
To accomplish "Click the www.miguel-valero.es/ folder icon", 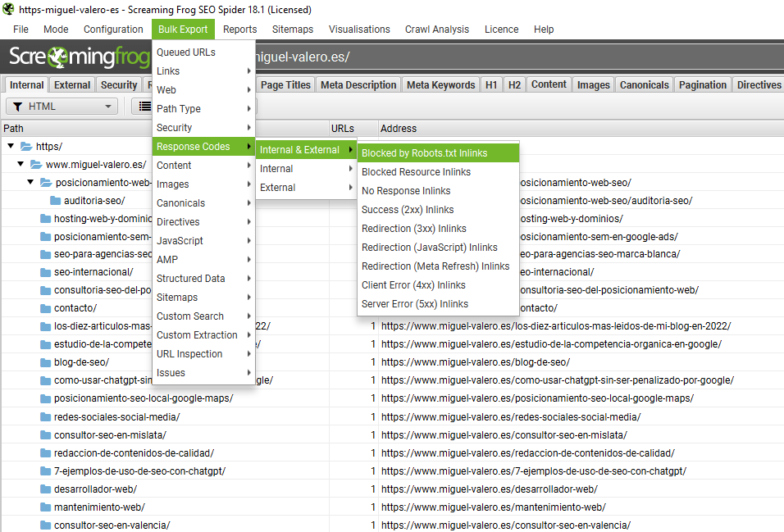I will (x=36, y=164).
